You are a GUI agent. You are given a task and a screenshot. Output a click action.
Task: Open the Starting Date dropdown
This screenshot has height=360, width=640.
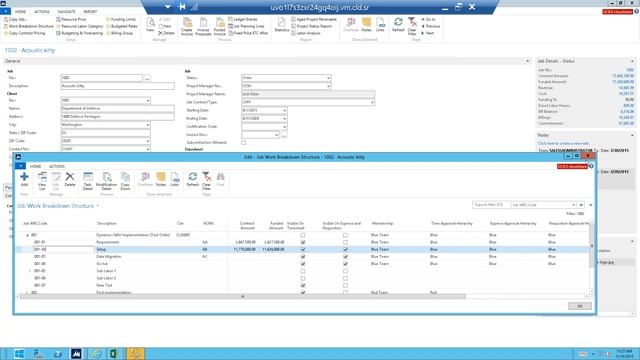click(284, 110)
